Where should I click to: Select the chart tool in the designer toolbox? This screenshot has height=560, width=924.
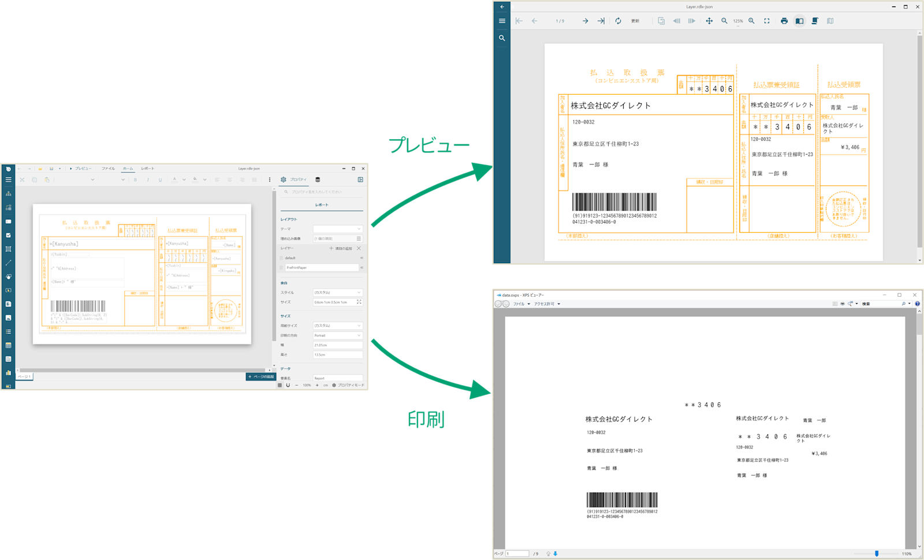click(8, 372)
